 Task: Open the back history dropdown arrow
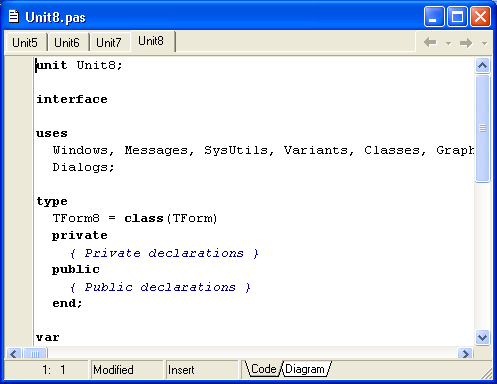pos(449,43)
